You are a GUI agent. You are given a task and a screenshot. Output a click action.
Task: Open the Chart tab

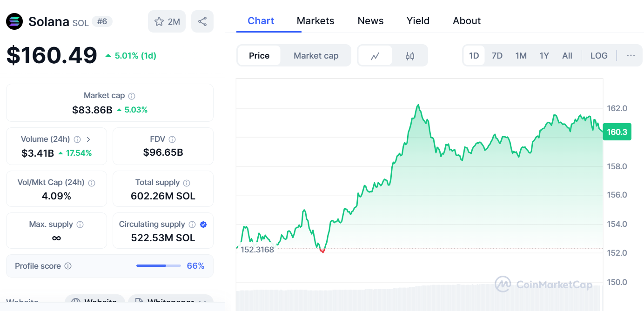261,21
